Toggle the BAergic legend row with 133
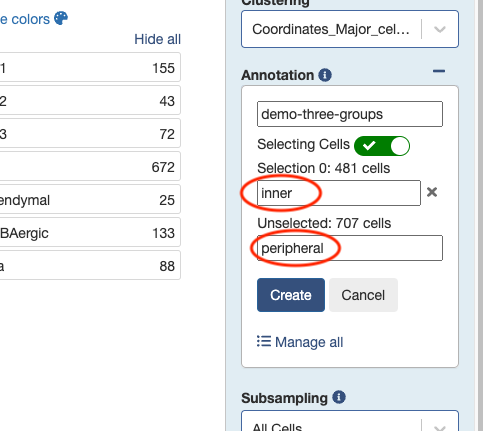Viewport: 483px width, 431px height. (x=90, y=232)
